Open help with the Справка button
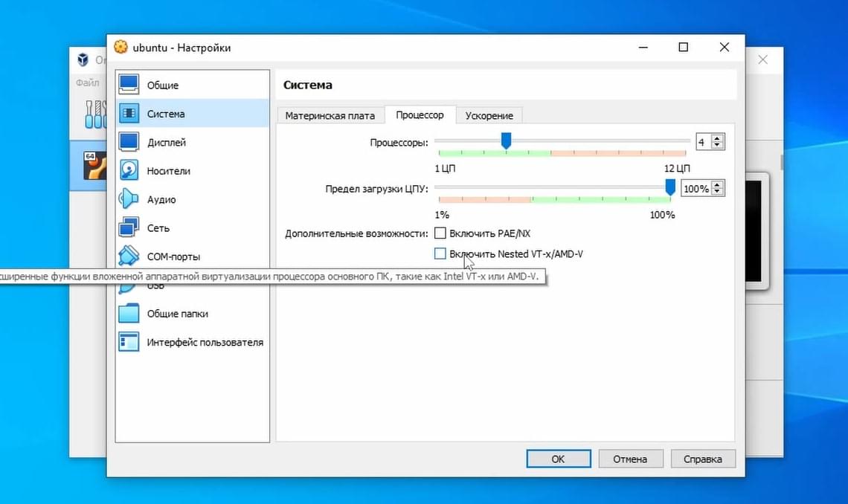848x504 pixels. click(x=702, y=459)
